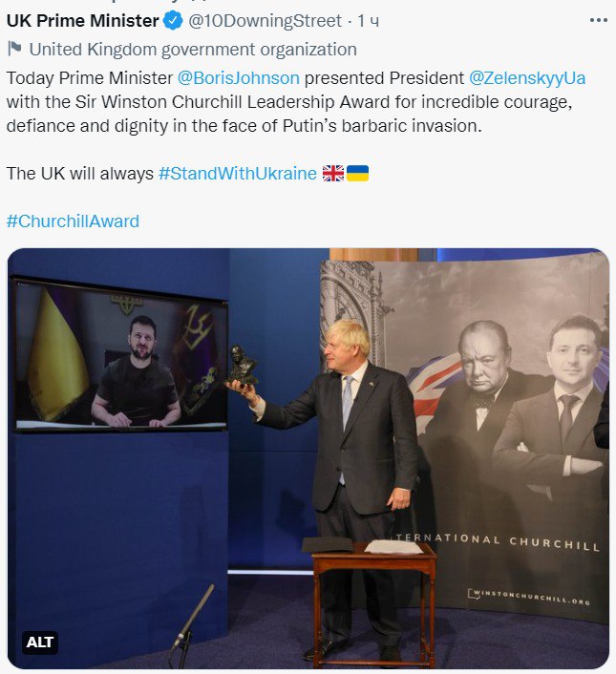Click the bust statuette in the photo
Viewport: 616px width, 674px height.
242,366
